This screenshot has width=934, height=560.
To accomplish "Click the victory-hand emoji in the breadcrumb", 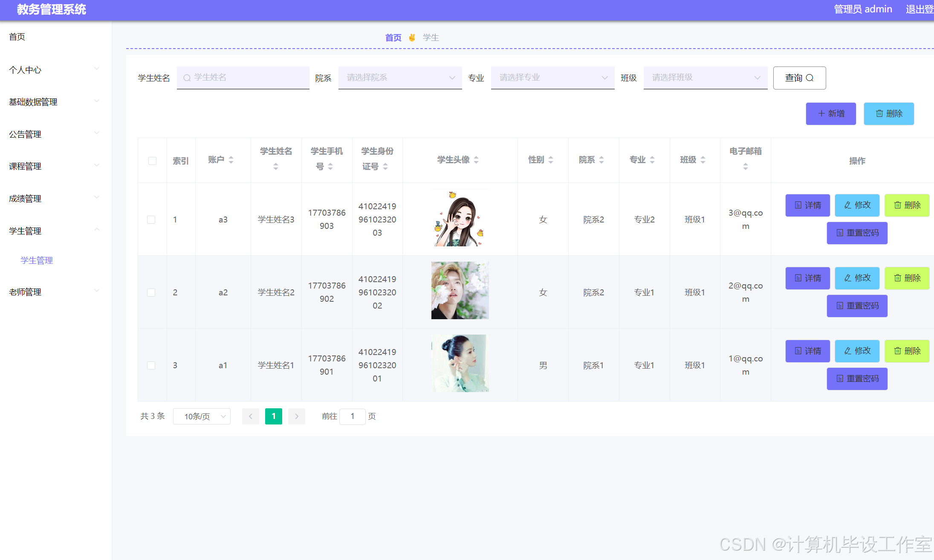I will click(x=412, y=38).
